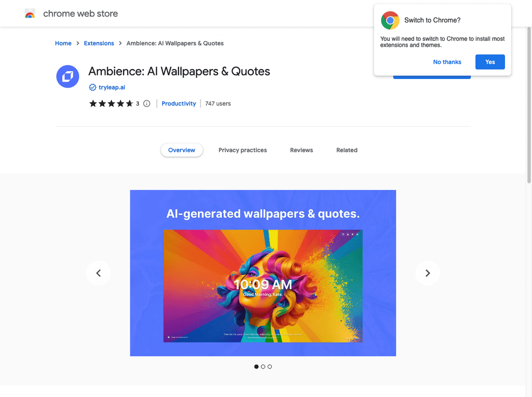Screen dimensions: 532x397
Task: Advance to the next screenshot with right arrow
Action: coord(428,273)
